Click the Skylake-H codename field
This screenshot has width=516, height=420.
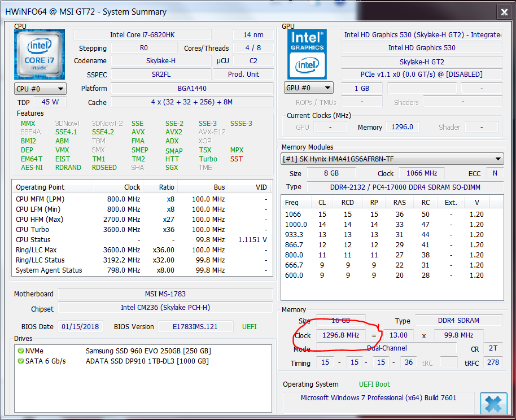pyautogui.click(x=160, y=61)
